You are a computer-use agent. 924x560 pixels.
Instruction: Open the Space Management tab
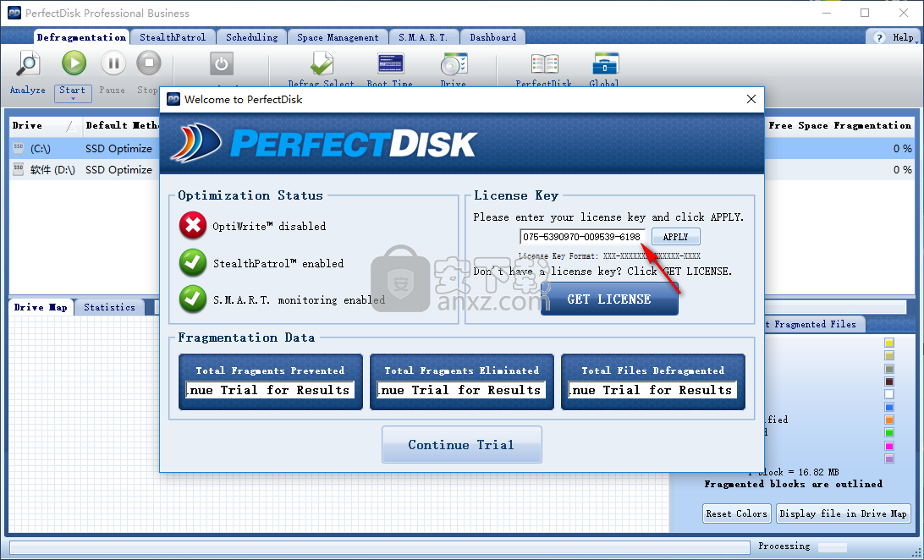pyautogui.click(x=338, y=37)
